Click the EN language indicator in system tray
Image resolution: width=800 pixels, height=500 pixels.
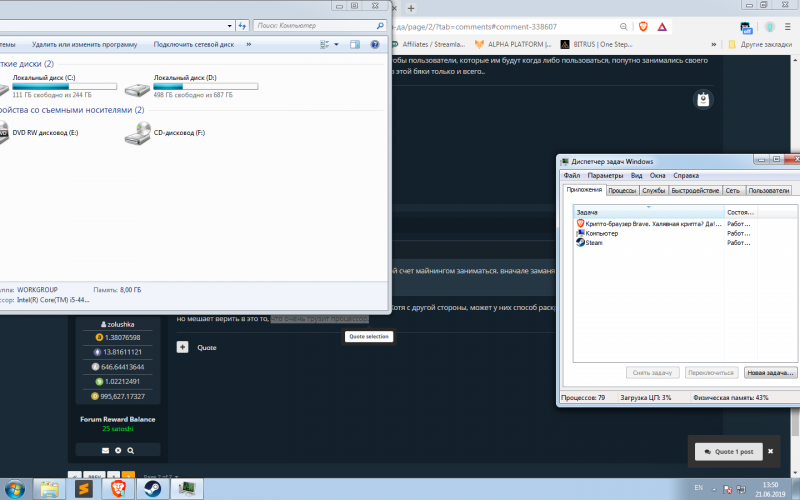[x=698, y=488]
